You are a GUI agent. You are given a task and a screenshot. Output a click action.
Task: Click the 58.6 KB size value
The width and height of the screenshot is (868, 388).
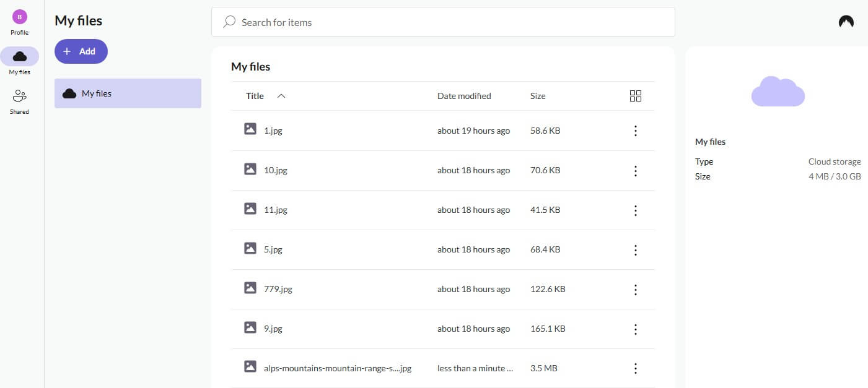point(545,131)
